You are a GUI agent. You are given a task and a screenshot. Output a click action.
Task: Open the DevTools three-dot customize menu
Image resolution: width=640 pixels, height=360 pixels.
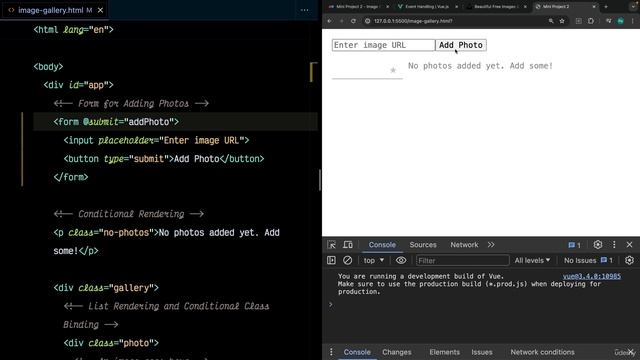click(x=614, y=244)
